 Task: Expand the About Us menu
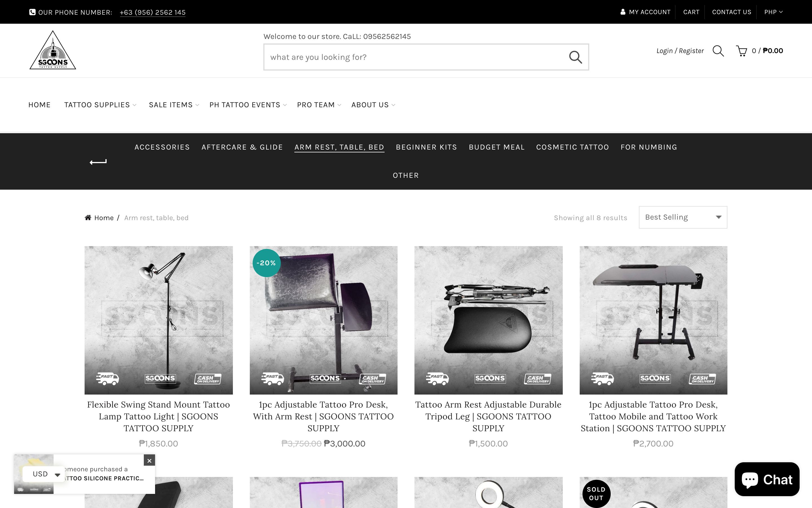(373, 105)
